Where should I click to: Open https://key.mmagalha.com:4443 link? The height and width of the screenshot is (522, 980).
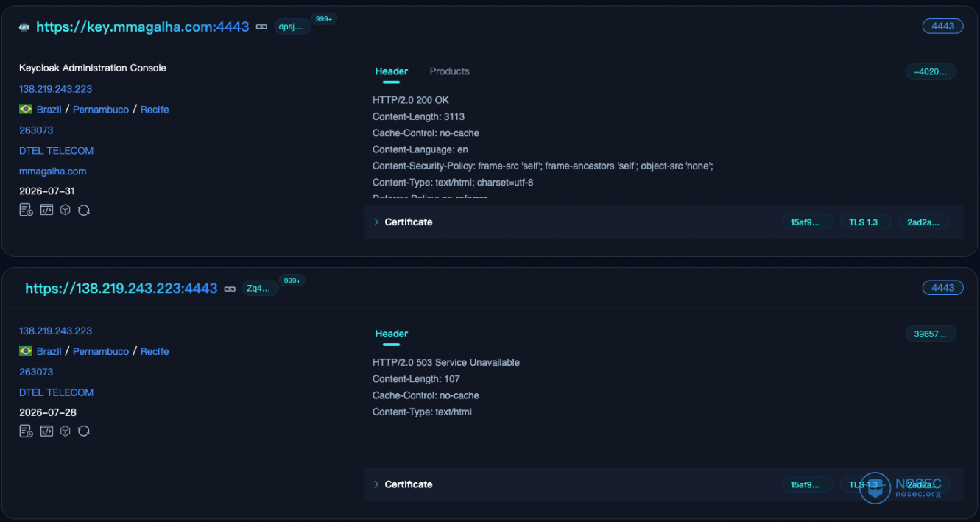coord(143,27)
